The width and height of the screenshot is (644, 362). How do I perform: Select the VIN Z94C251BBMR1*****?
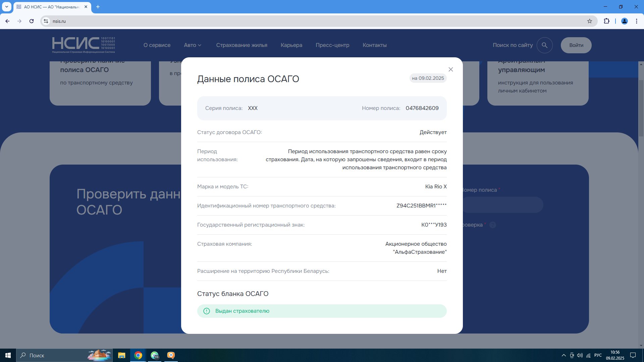tap(422, 205)
